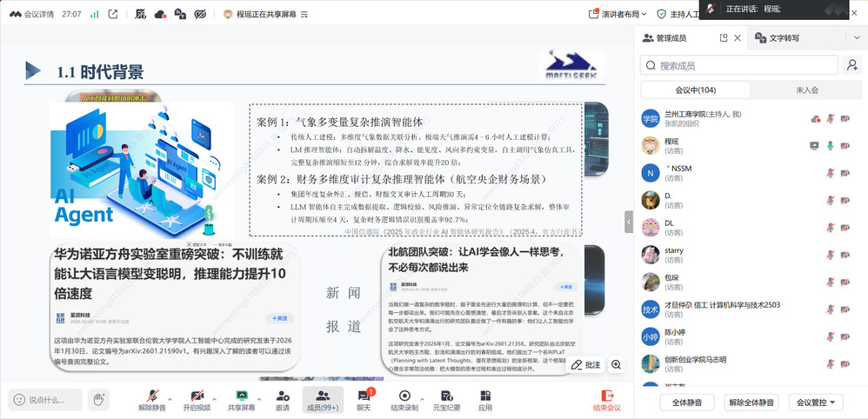868x419 pixels.
Task: Click the 主持人 host shield button
Action: [678, 15]
